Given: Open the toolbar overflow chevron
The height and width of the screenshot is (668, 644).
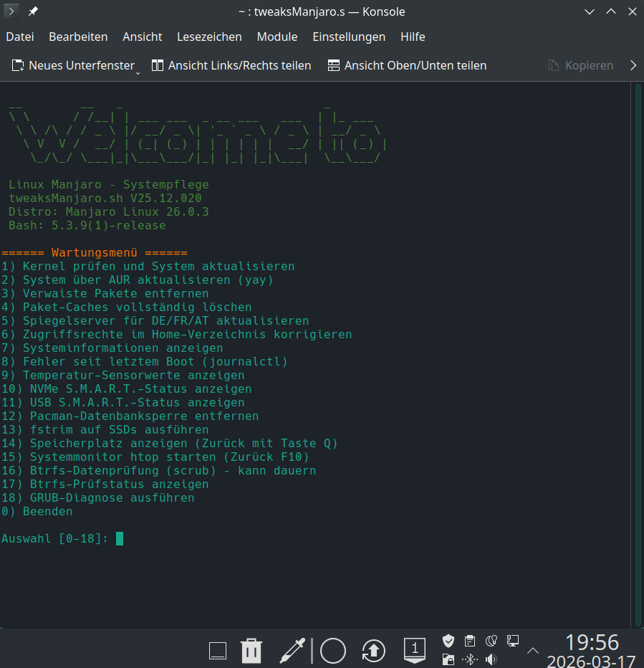Looking at the screenshot, I should (x=633, y=65).
